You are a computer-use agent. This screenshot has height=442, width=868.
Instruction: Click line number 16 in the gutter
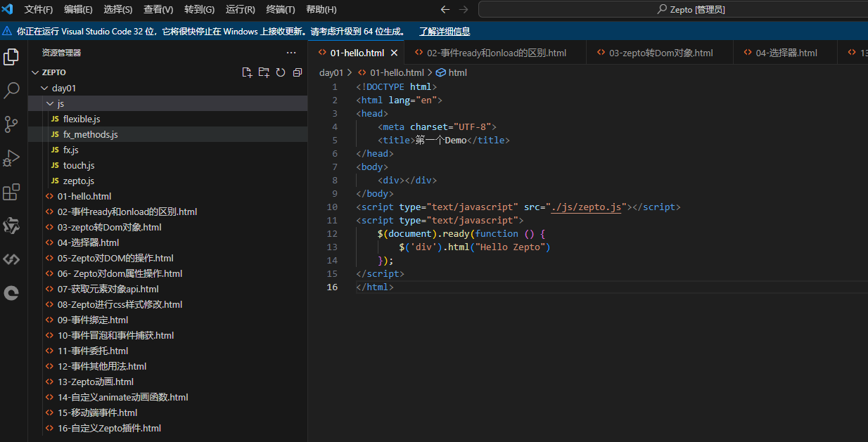tap(332, 287)
